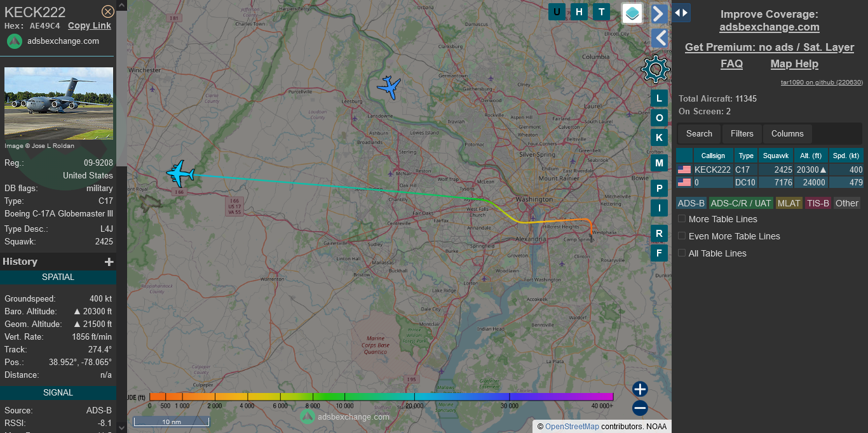Select the dark blue DC10 aircraft on map
The image size is (868, 433).
coord(389,87)
